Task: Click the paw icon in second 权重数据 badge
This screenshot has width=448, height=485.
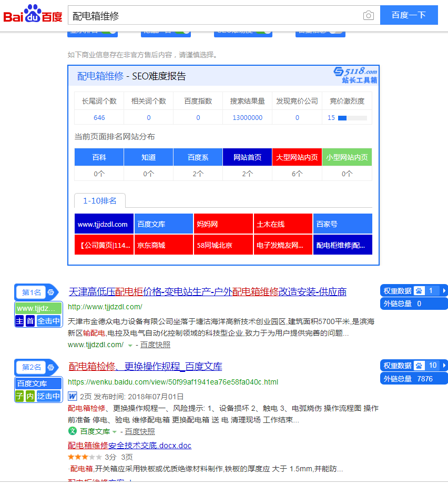Action: tap(419, 366)
